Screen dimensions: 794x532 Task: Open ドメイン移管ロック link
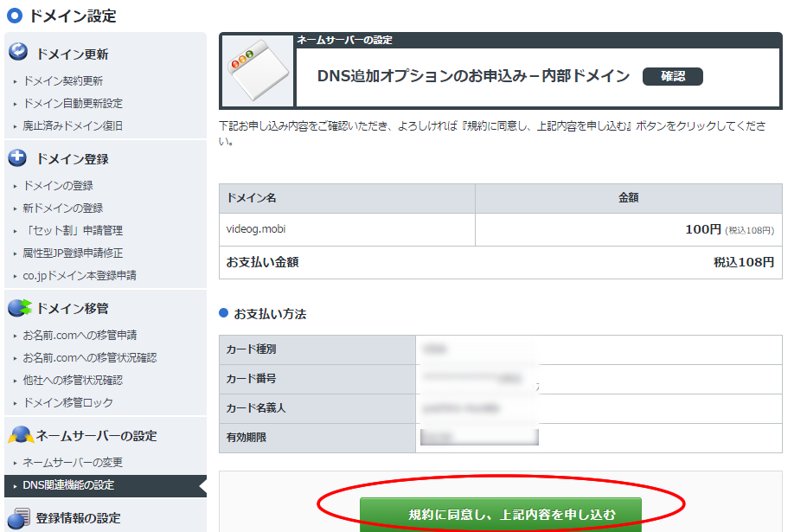coord(67,403)
